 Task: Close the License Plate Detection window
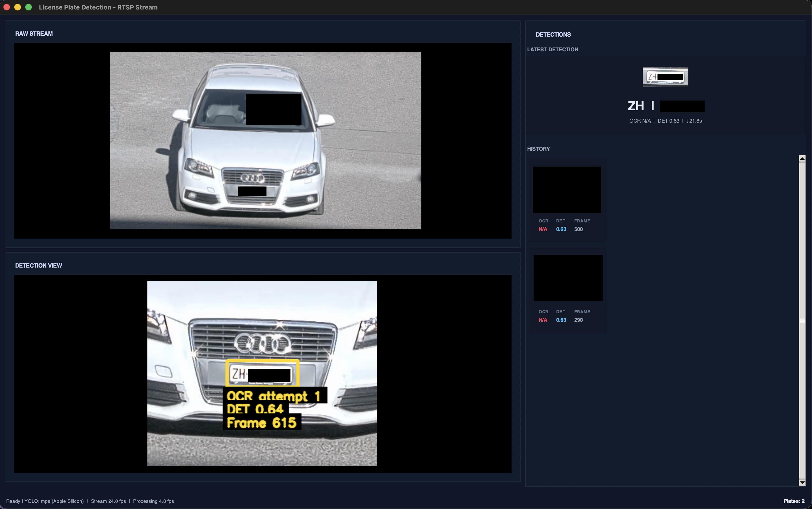tap(7, 7)
